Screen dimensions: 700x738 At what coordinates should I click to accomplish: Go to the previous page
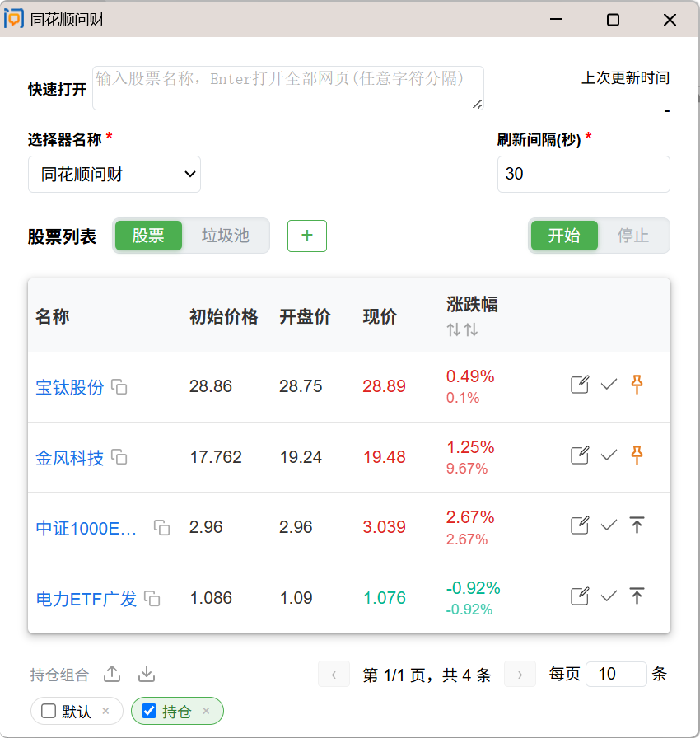(x=334, y=674)
